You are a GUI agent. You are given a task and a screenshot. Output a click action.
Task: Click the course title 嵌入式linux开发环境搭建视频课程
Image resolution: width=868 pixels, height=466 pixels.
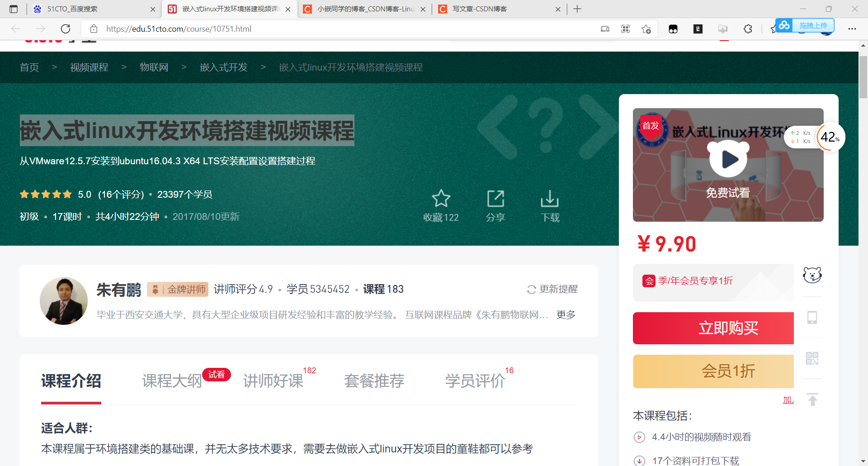(x=187, y=131)
